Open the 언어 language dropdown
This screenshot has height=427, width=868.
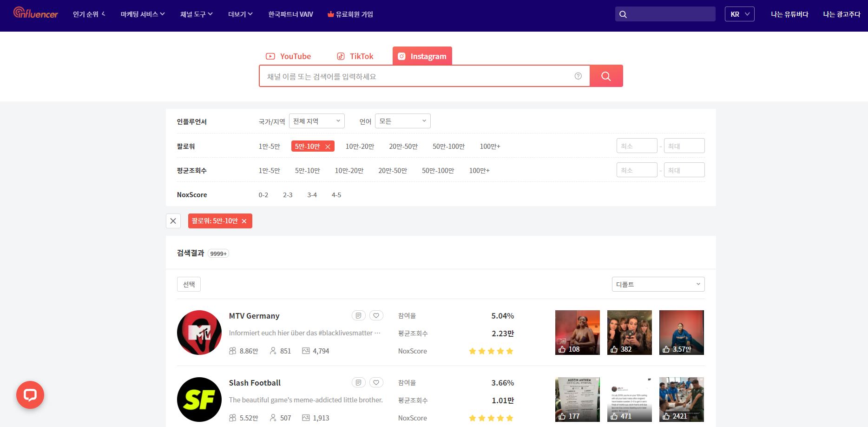(402, 121)
